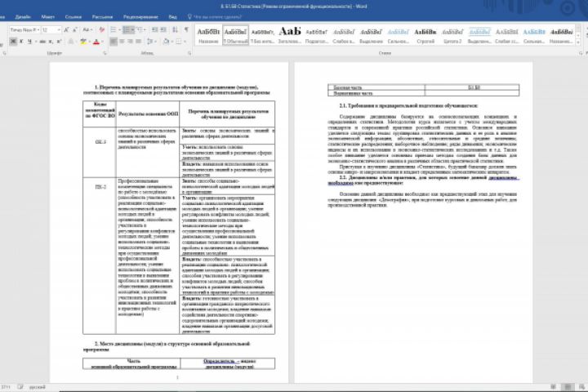Open change case (Aa) options
Screen dimensions: 588x392
[x=86, y=29]
